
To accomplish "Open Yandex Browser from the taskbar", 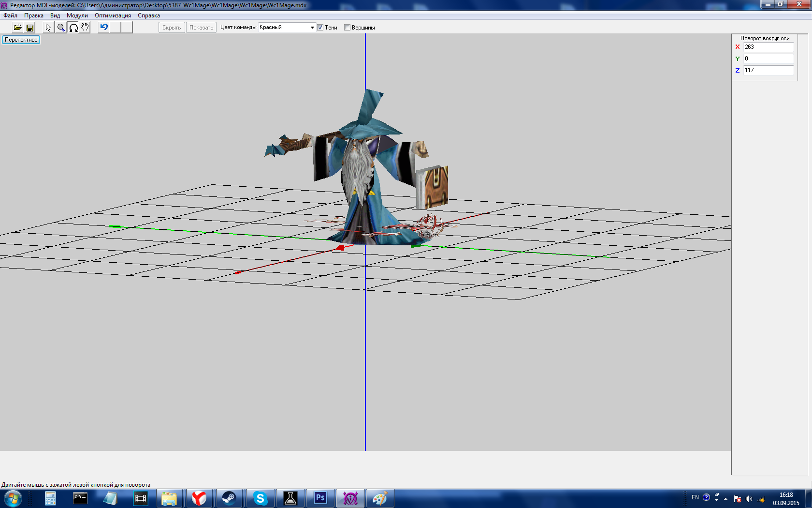I will coord(199,498).
